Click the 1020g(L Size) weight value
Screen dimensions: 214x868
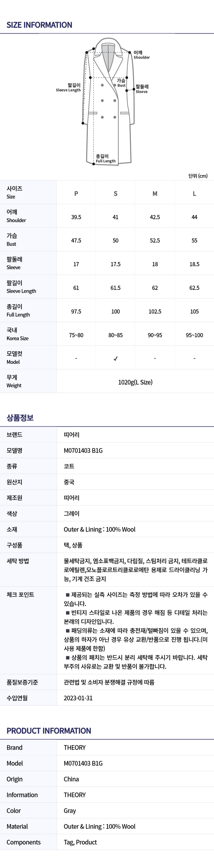tap(135, 382)
